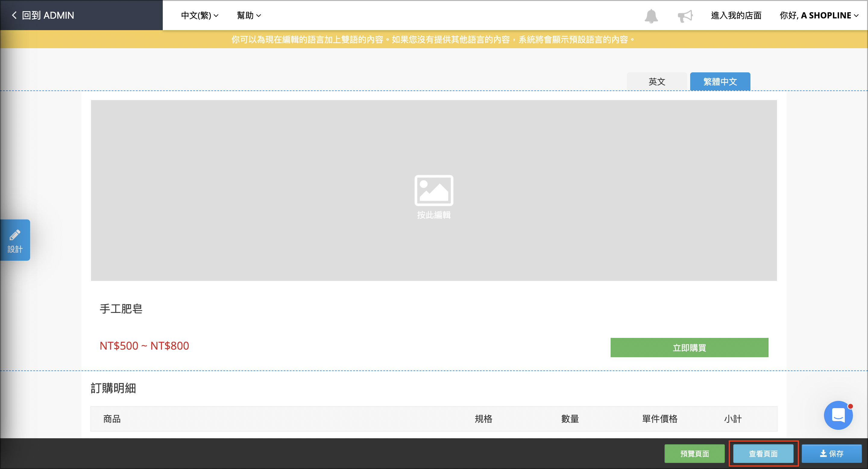868x469 pixels.
Task: Save the page with 保存
Action: 832,454
